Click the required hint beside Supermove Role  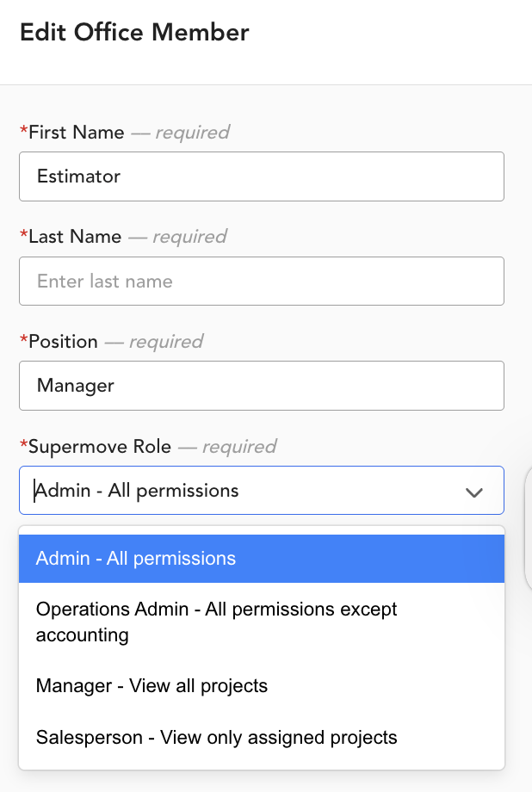pyautogui.click(x=239, y=447)
